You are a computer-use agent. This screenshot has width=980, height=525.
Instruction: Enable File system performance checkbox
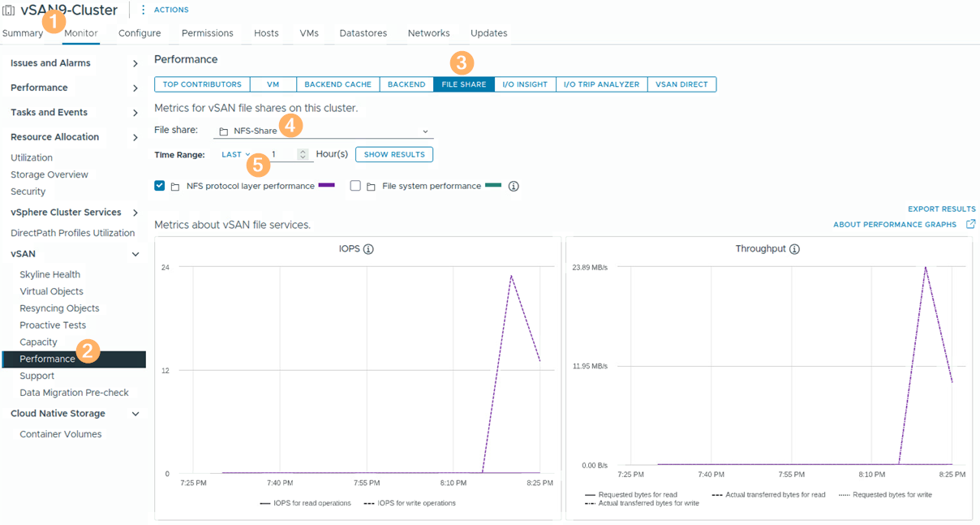coord(355,186)
